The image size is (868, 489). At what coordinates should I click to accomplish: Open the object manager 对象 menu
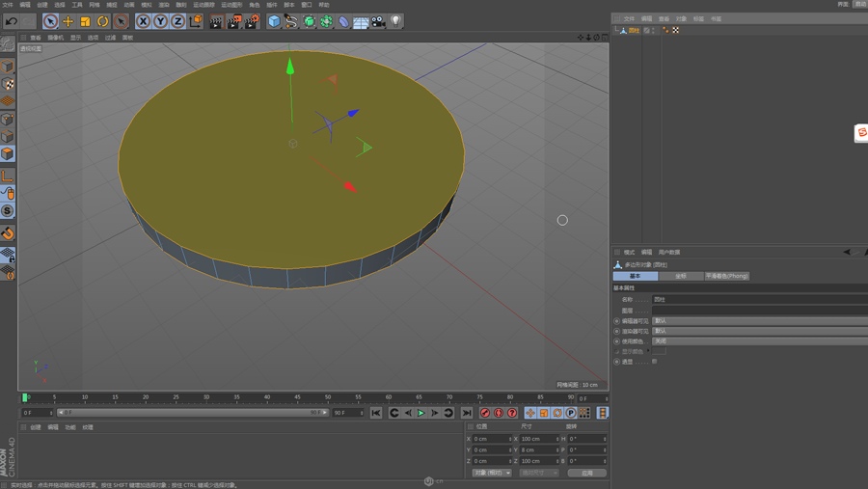click(x=681, y=19)
